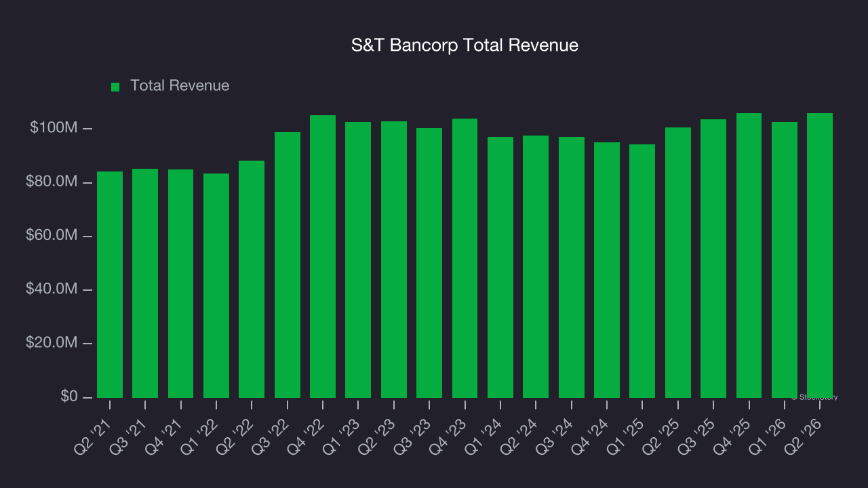Select the Q2 '23 revenue bar
The width and height of the screenshot is (868, 488).
(394, 260)
